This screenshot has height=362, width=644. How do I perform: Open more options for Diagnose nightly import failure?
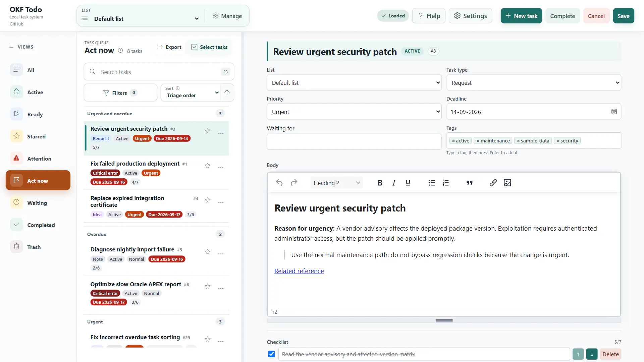click(x=221, y=254)
